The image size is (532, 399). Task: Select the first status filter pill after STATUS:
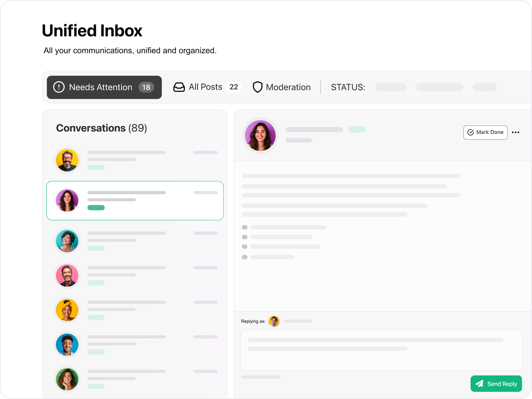click(x=391, y=87)
